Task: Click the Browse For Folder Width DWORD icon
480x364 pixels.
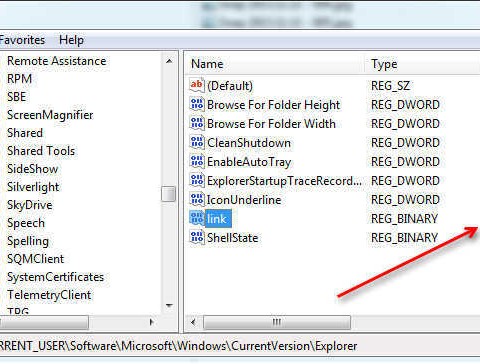Action: tap(197, 123)
